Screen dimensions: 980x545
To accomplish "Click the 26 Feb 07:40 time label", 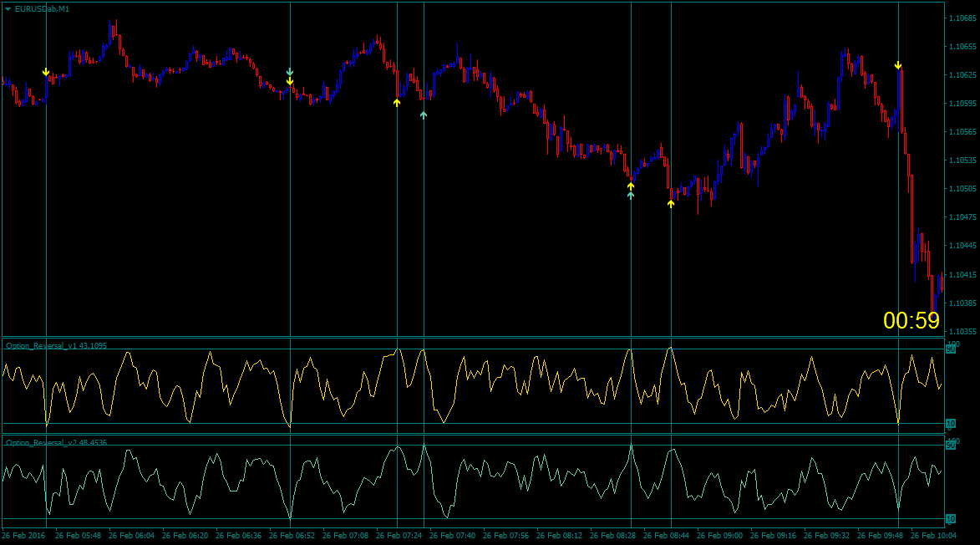I will tap(453, 536).
